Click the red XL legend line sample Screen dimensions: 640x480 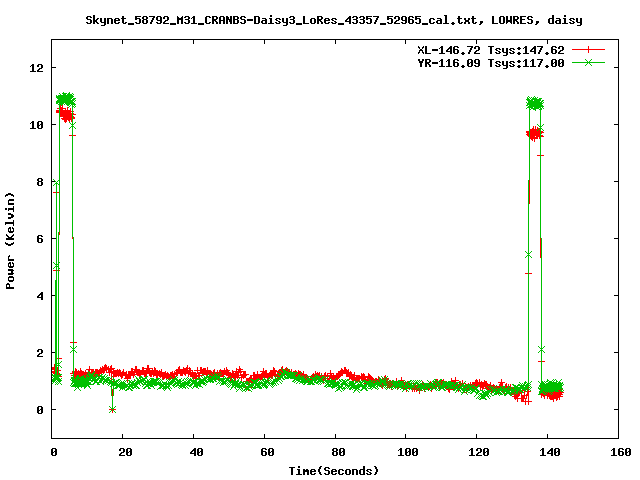pyautogui.click(x=588, y=50)
